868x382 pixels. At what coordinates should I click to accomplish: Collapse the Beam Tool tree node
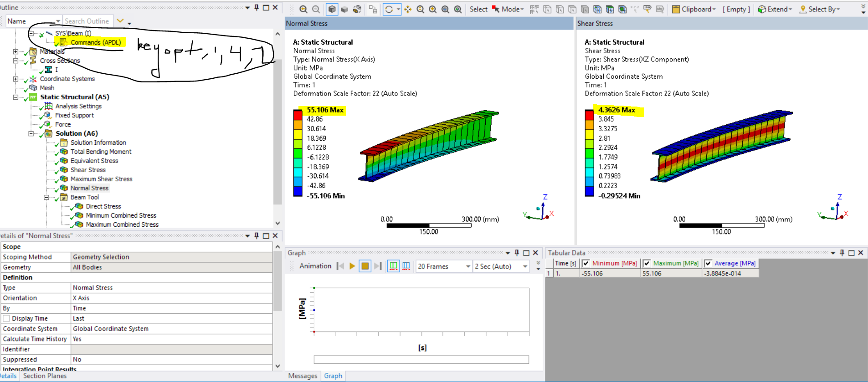pyautogui.click(x=46, y=197)
